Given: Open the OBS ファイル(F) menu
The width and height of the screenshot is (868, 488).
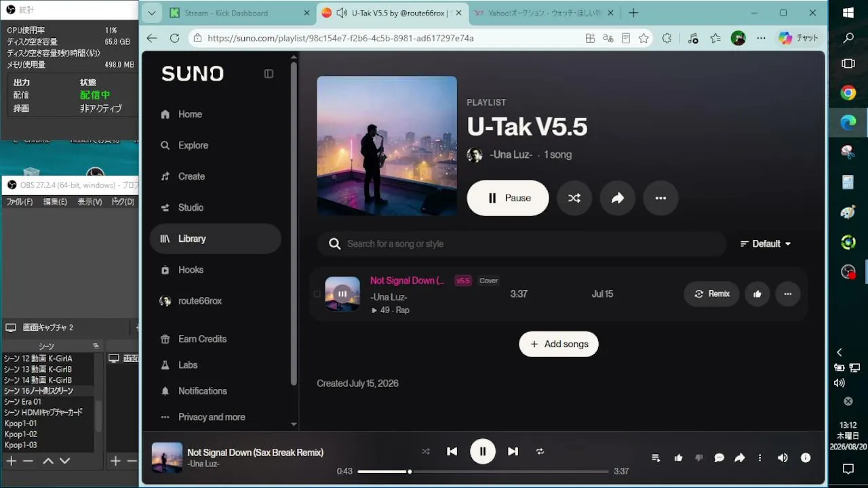Looking at the screenshot, I should pyautogui.click(x=20, y=202).
